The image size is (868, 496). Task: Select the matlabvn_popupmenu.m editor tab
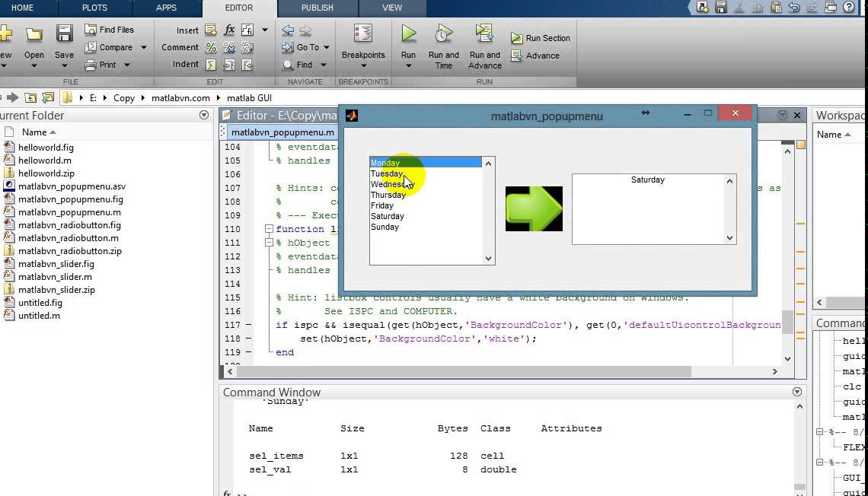tap(282, 132)
